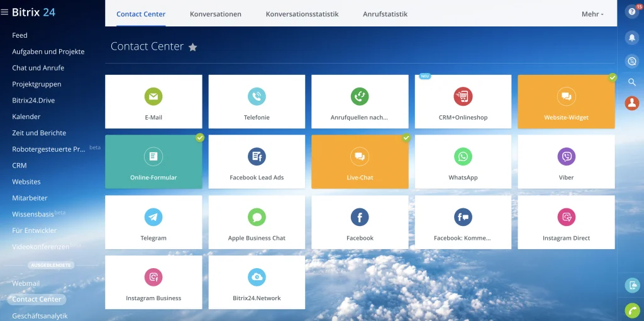This screenshot has width=644, height=321.
Task: Open Aufgaben und Projekte menu item
Action: tap(48, 52)
